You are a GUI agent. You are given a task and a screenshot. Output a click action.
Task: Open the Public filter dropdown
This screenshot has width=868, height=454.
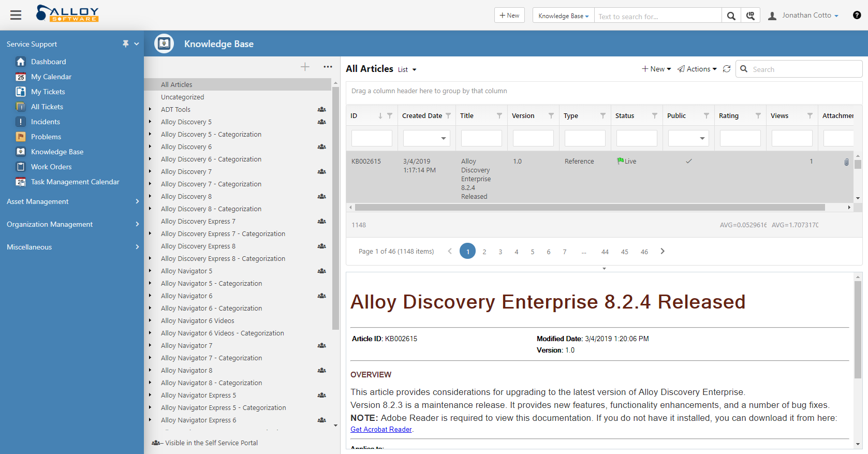pyautogui.click(x=702, y=138)
